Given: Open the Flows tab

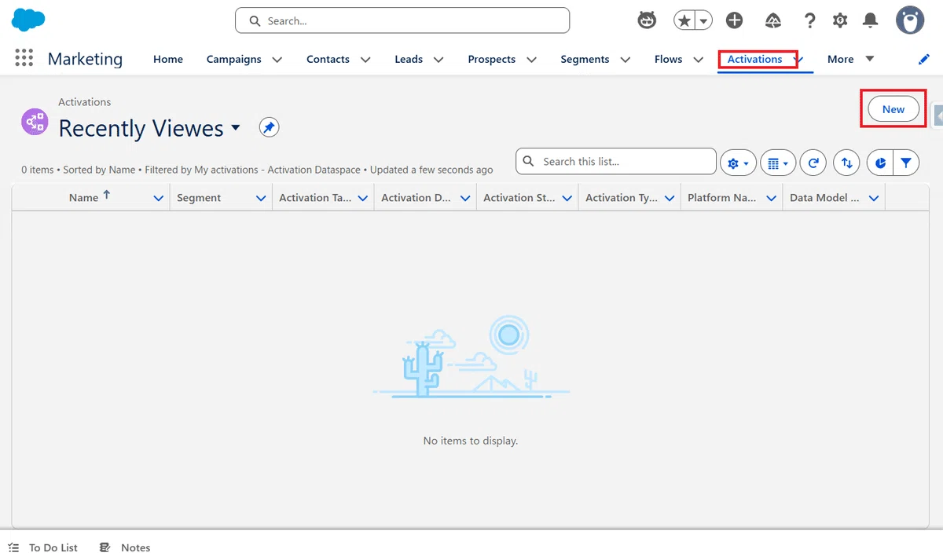Looking at the screenshot, I should tap(669, 59).
